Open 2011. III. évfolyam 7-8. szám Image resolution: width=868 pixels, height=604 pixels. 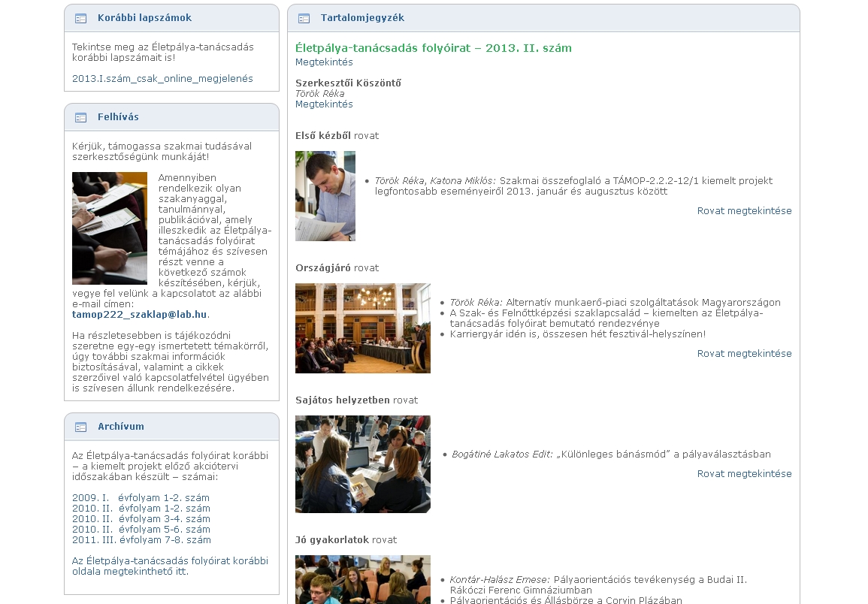(141, 540)
